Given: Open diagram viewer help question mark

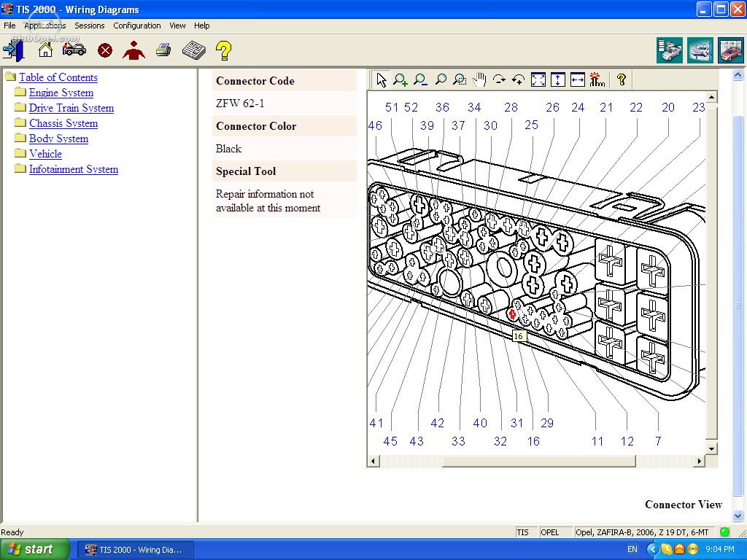Looking at the screenshot, I should (622, 79).
